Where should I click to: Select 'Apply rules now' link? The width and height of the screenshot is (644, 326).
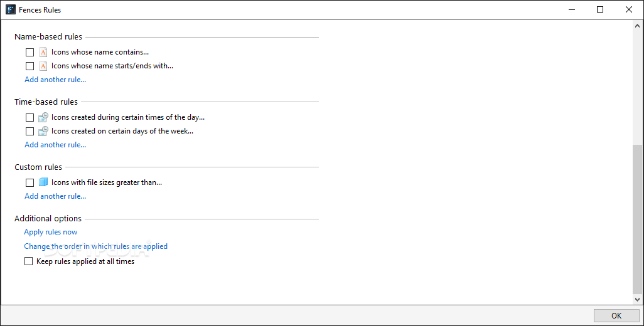(50, 232)
